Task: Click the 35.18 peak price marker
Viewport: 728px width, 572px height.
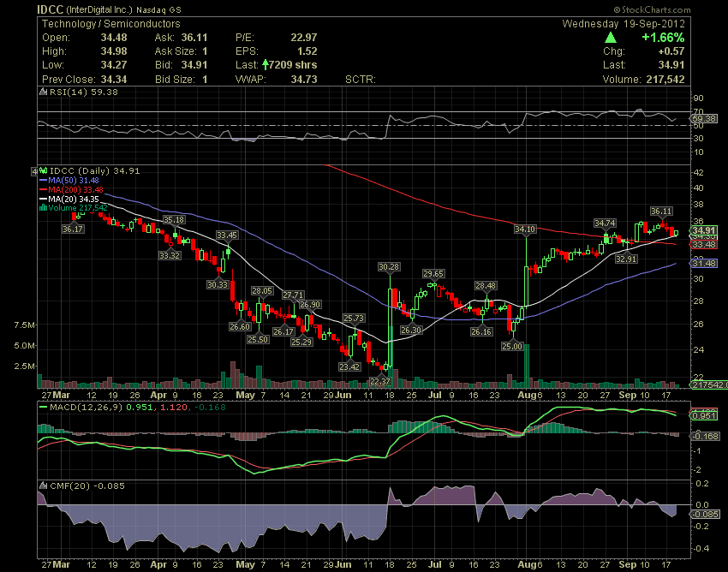Action: (174, 219)
